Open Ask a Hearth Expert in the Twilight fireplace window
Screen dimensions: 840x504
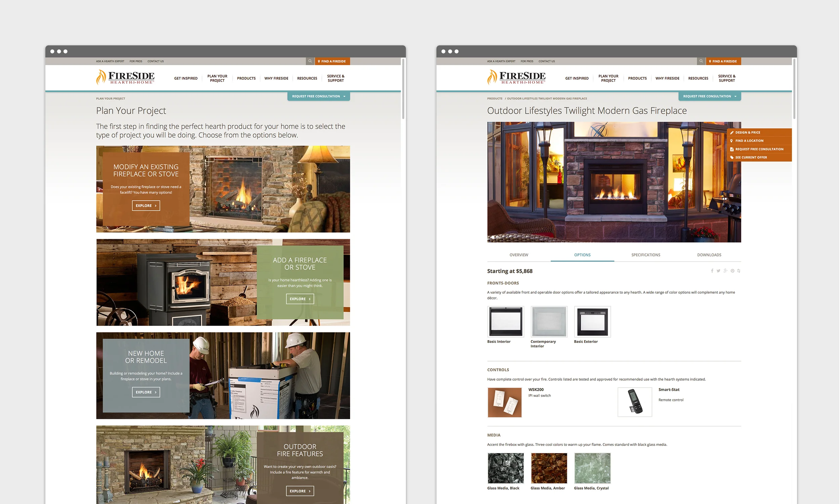pyautogui.click(x=502, y=61)
